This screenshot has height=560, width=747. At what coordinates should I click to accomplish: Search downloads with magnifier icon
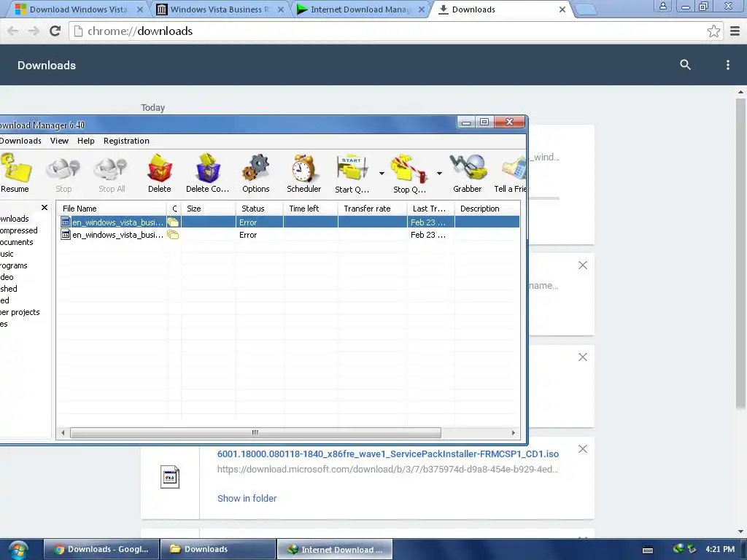(x=685, y=65)
